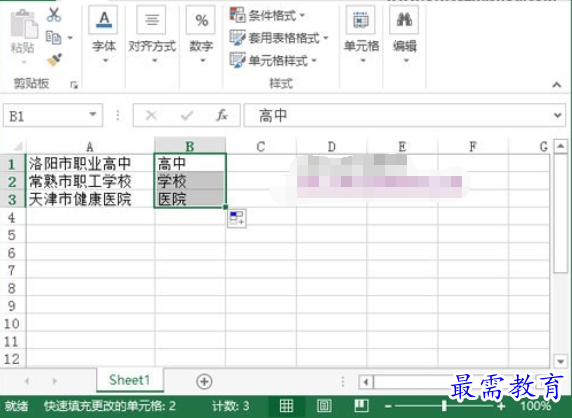
Task: Click vertical scrollbar down arrow
Action: [x=560, y=361]
